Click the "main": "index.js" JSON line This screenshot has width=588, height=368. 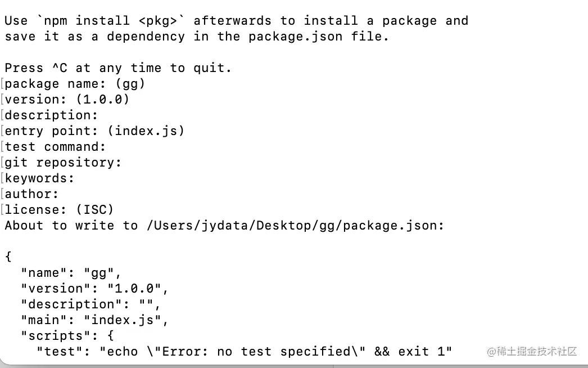click(x=94, y=320)
